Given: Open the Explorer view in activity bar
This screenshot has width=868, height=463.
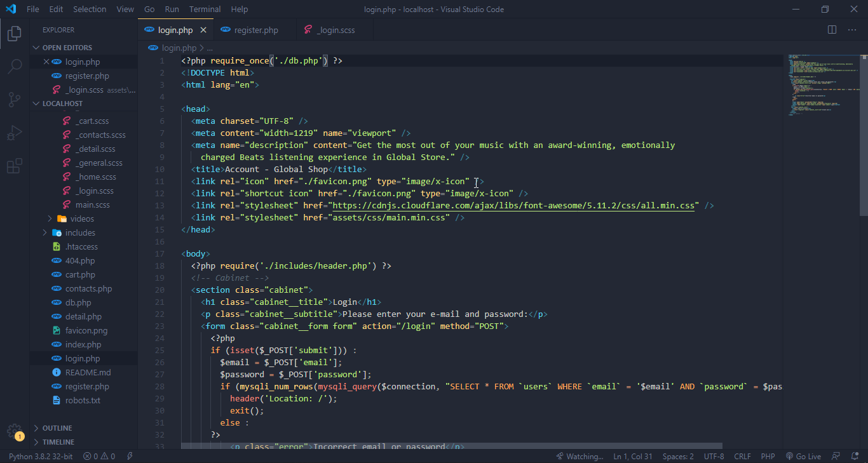Looking at the screenshot, I should tap(14, 33).
